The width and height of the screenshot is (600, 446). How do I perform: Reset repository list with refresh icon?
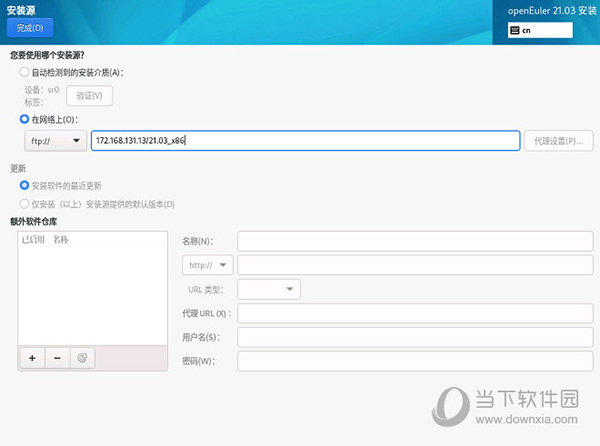coord(82,358)
